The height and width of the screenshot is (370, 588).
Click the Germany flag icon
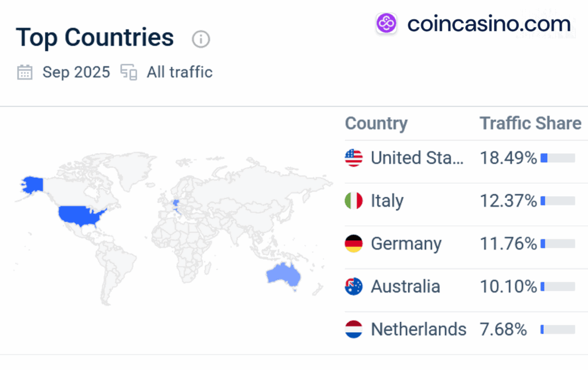click(353, 243)
